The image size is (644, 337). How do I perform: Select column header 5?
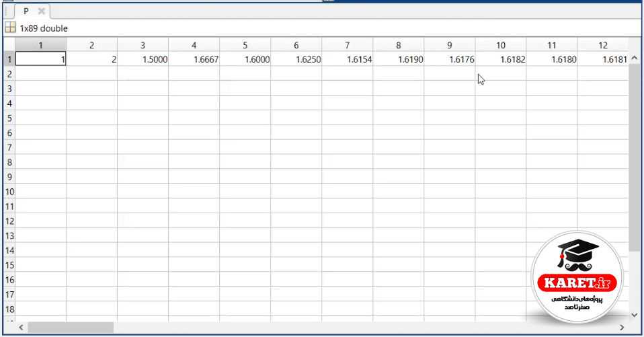[245, 45]
